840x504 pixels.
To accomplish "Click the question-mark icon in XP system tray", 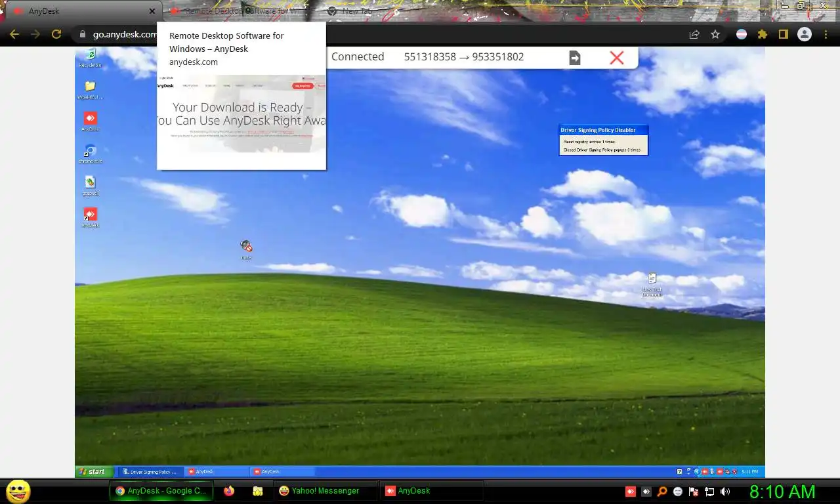I will click(680, 471).
